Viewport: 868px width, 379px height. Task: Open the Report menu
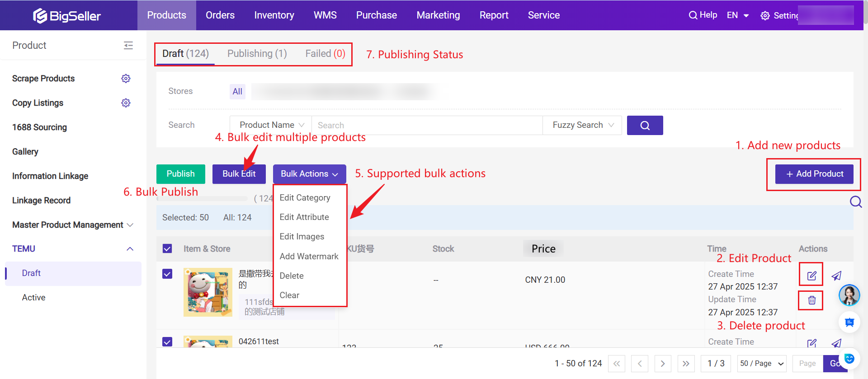pos(494,15)
